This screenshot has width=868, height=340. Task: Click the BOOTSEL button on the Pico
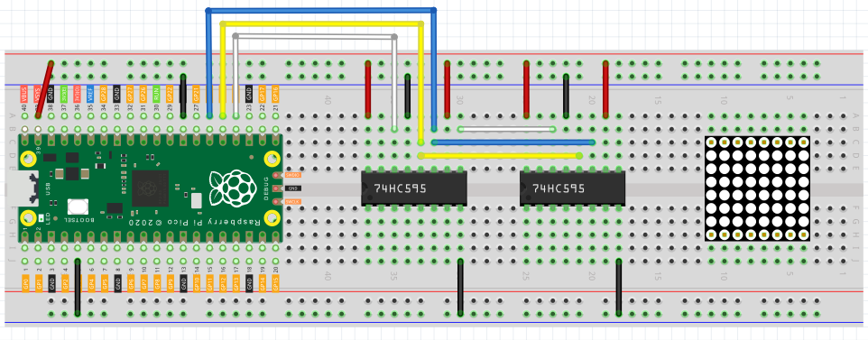point(78,207)
